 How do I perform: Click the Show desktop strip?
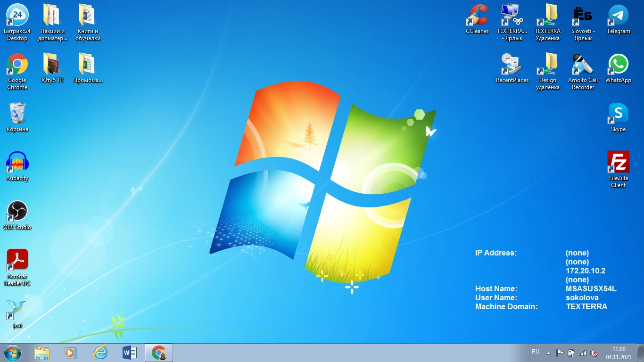pyautogui.click(x=641, y=353)
